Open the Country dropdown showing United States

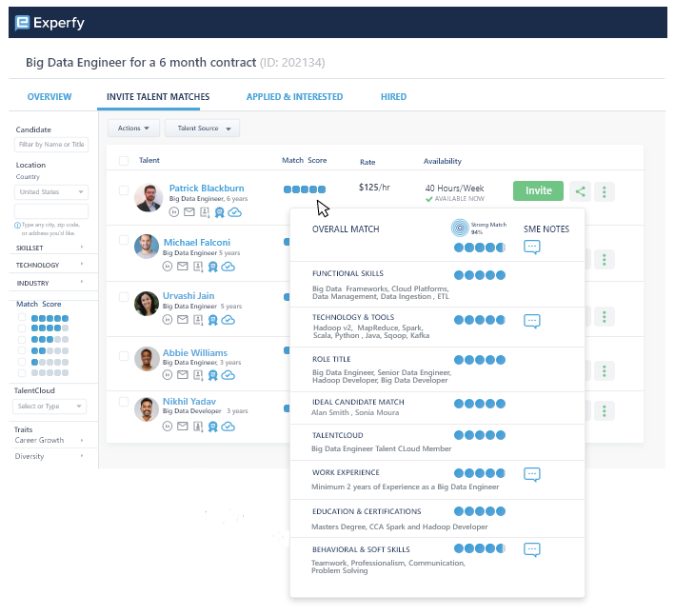coord(51,192)
